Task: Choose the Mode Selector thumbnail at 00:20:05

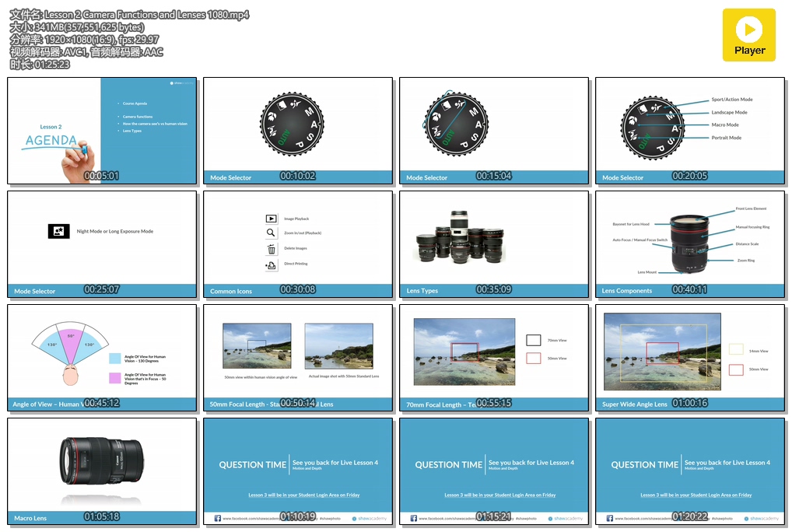Action: tap(690, 131)
